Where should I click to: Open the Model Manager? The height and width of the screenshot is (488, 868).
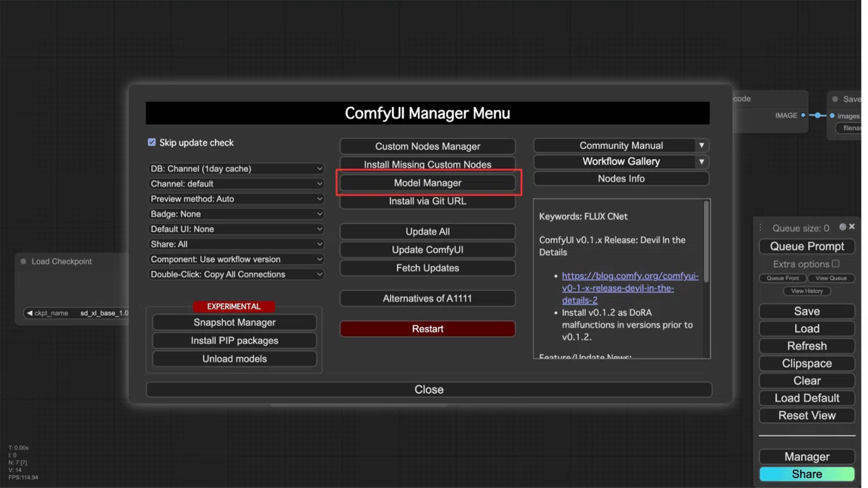(427, 183)
